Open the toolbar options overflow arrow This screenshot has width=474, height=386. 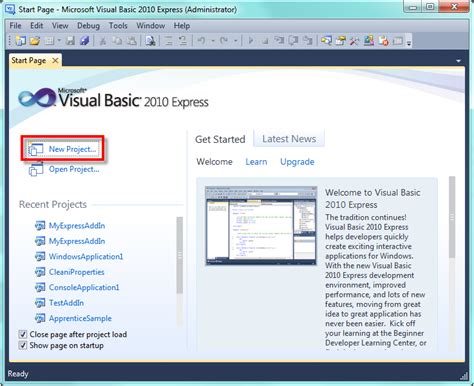(409, 42)
